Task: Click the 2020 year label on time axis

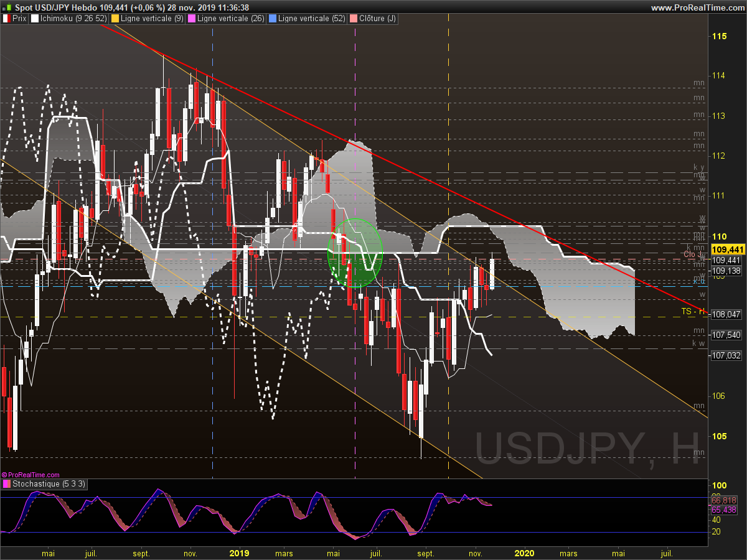Action: pyautogui.click(x=525, y=553)
